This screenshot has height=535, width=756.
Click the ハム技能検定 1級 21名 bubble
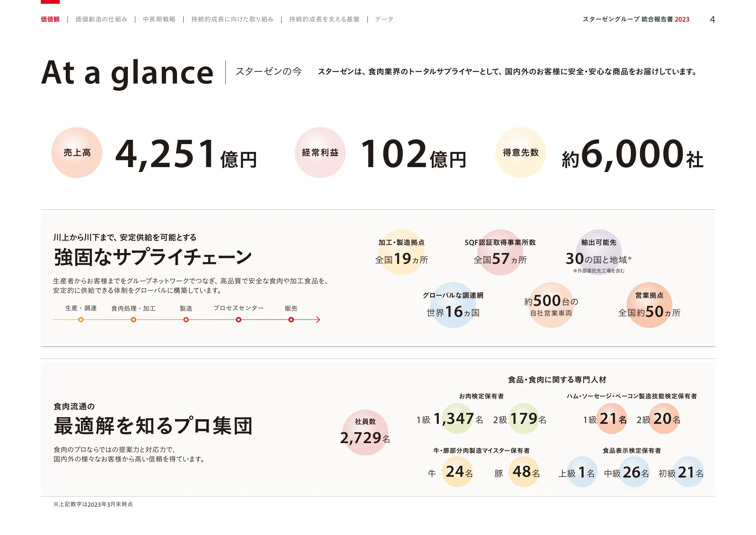pyautogui.click(x=612, y=419)
